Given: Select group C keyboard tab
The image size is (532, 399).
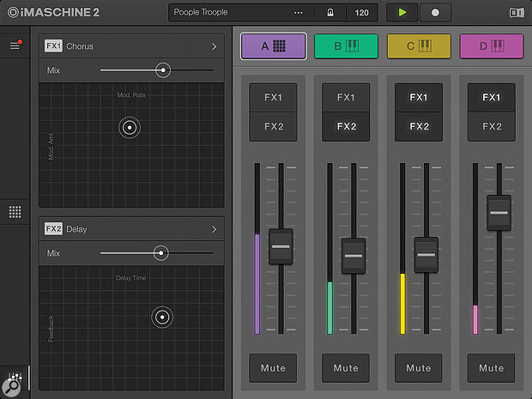Looking at the screenshot, I should [419, 46].
